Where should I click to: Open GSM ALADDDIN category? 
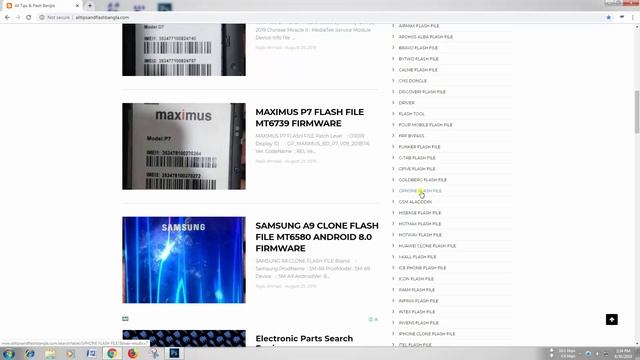[415, 202]
